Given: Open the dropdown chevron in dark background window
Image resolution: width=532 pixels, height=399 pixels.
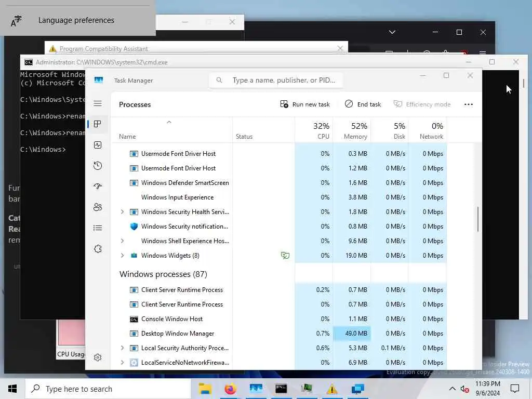Looking at the screenshot, I should [x=392, y=32].
